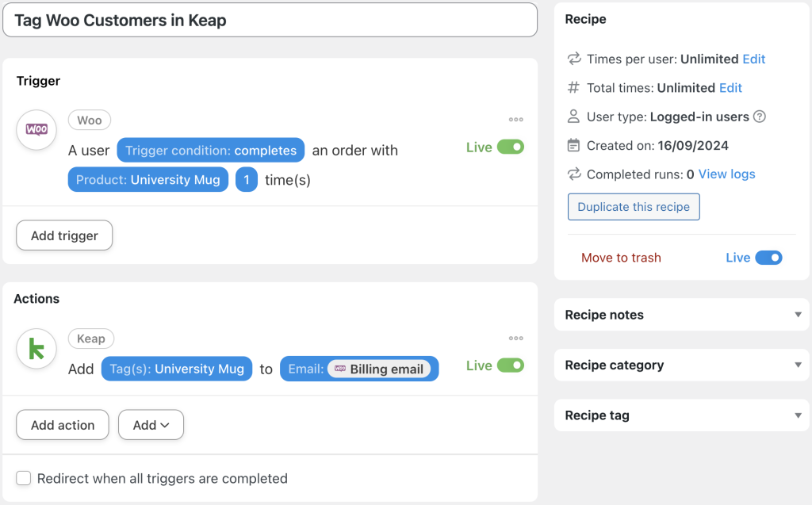Click the repeat icon beside Times per user
This screenshot has height=505, width=812.
[x=573, y=59]
